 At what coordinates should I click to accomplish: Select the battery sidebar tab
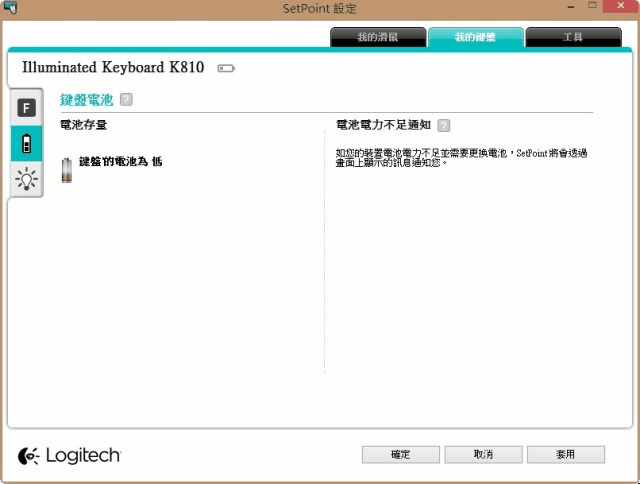(x=27, y=143)
